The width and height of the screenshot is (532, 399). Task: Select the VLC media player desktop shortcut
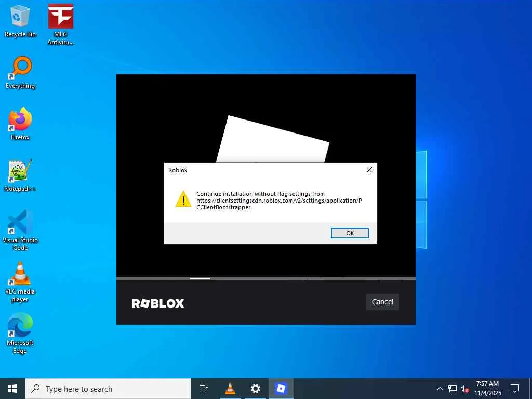[20, 282]
